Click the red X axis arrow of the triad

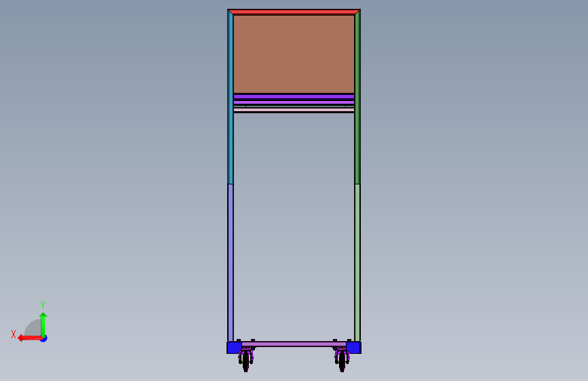[x=30, y=338]
